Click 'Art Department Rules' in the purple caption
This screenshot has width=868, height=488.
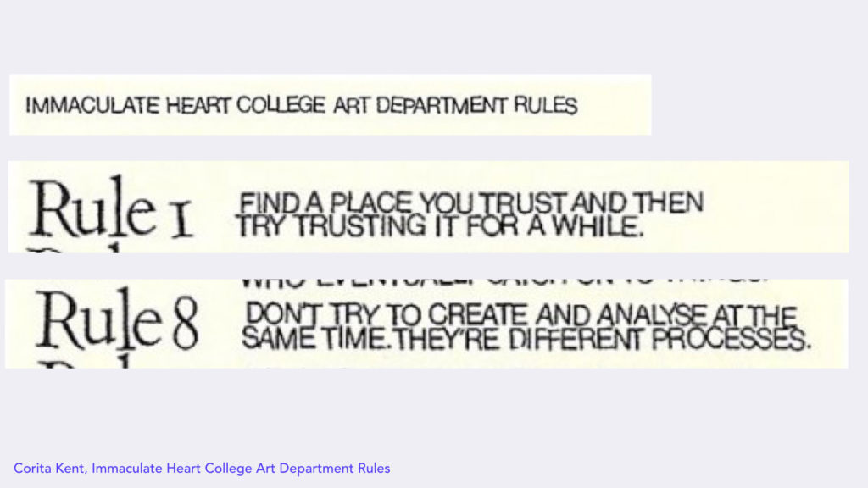tap(323, 468)
